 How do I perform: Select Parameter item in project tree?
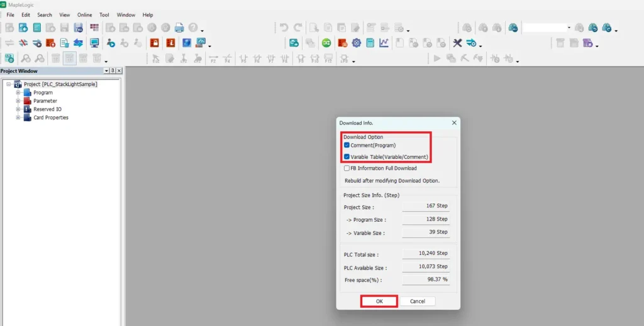click(45, 101)
